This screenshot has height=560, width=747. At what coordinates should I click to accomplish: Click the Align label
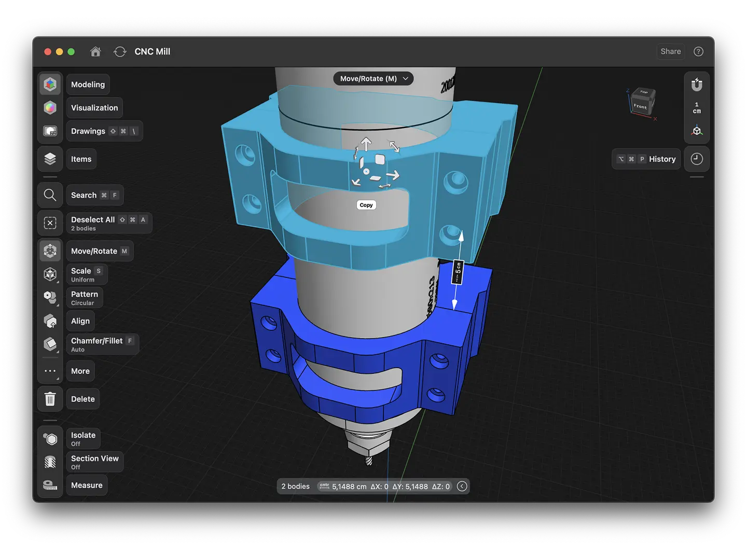pos(80,321)
